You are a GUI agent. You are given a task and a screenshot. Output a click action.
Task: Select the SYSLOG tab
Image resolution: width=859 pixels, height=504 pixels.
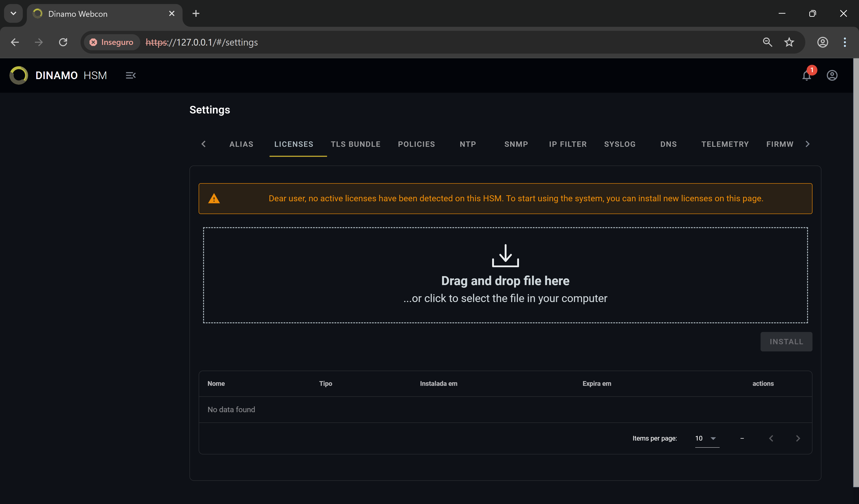620,144
